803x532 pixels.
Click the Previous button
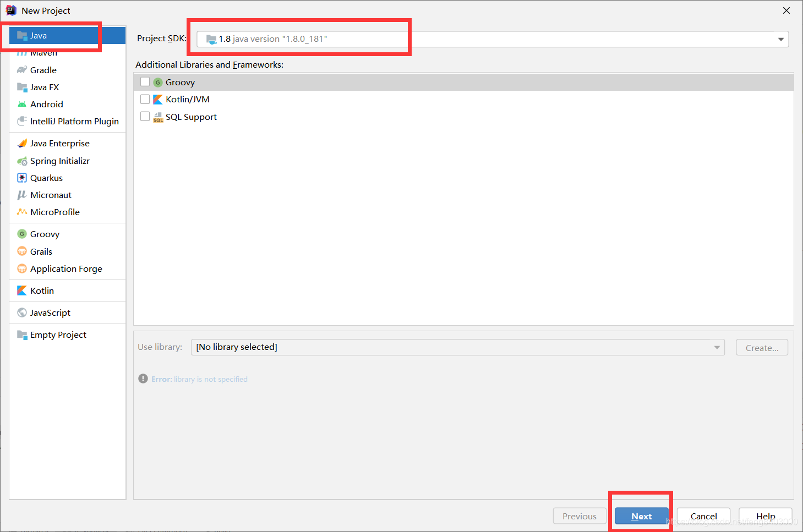580,516
